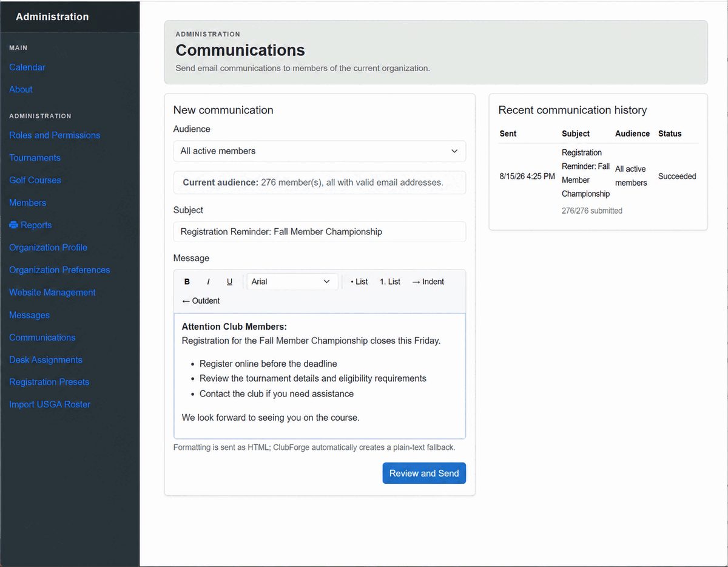Open the Communications sidebar link
Screen dimensions: 728x567
point(42,338)
